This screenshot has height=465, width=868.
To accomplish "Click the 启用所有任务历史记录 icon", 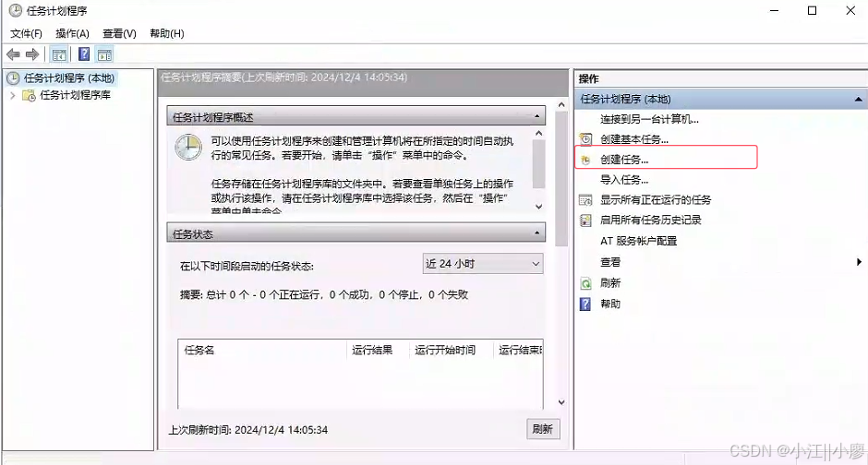I will coord(585,221).
